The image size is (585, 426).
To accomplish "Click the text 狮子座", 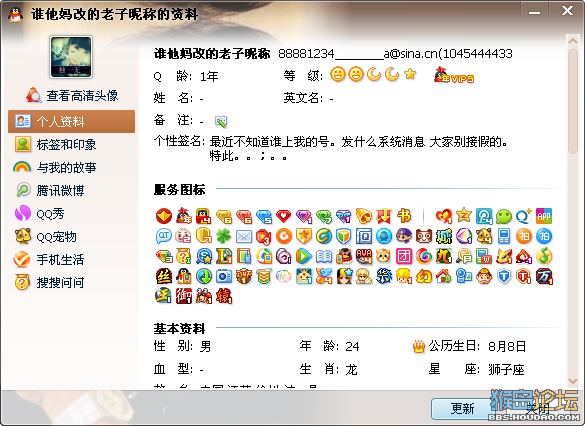I will tap(506, 370).
